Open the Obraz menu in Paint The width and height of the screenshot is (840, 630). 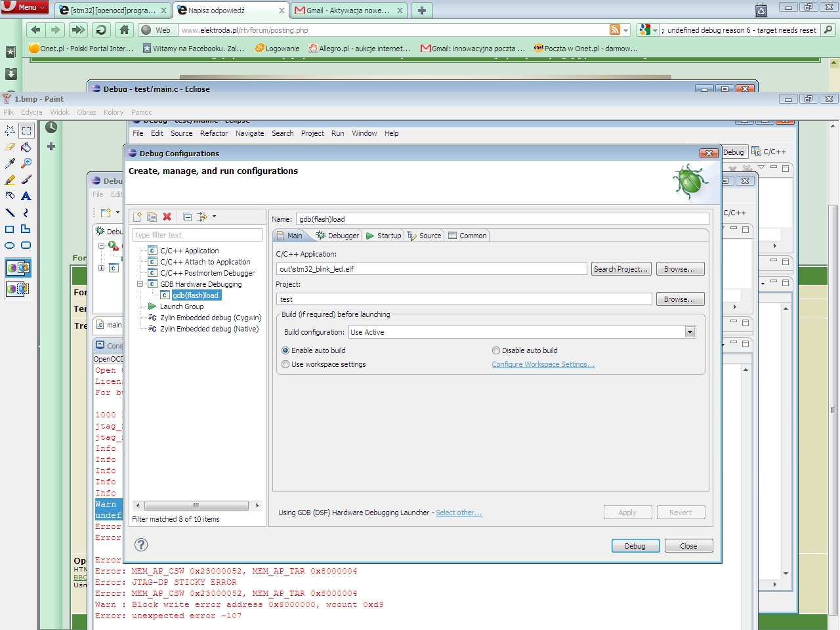click(x=86, y=112)
